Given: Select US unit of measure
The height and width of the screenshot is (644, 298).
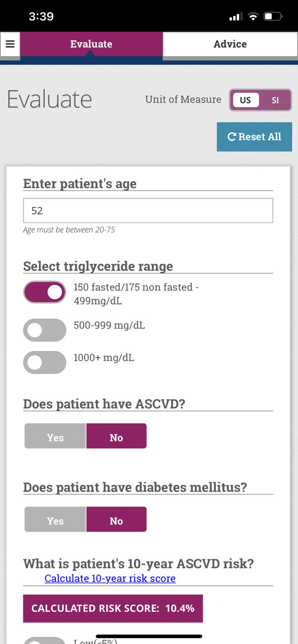Looking at the screenshot, I should click(x=246, y=100).
